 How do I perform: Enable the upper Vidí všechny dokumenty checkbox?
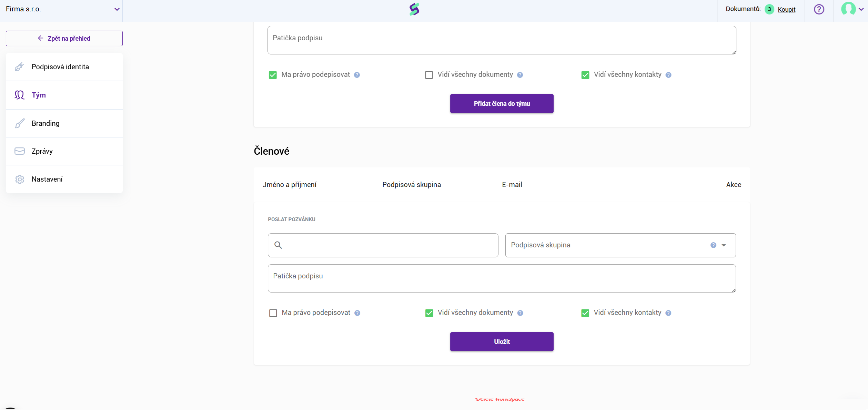[429, 75]
